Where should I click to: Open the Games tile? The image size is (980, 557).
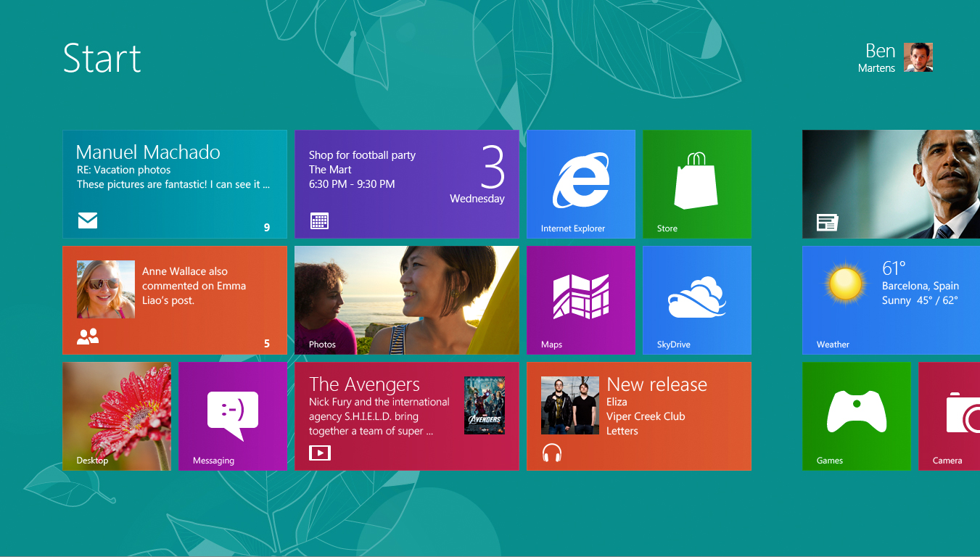coord(856,416)
